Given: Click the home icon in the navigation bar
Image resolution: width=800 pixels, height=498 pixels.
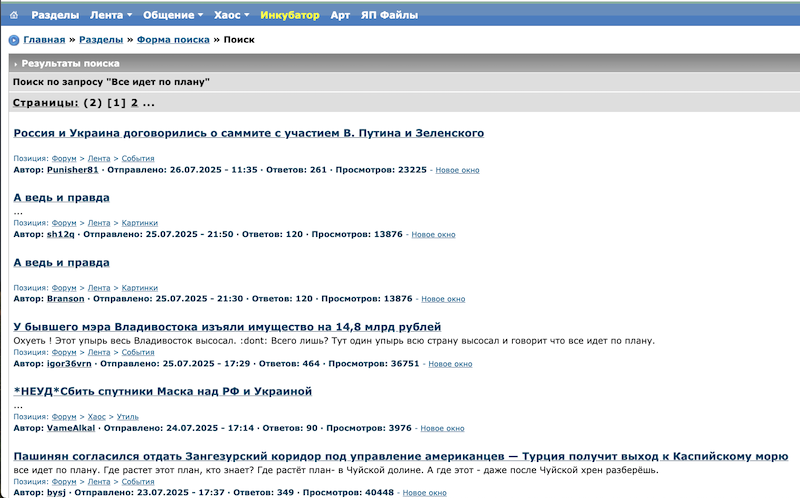Looking at the screenshot, I should pyautogui.click(x=14, y=15).
